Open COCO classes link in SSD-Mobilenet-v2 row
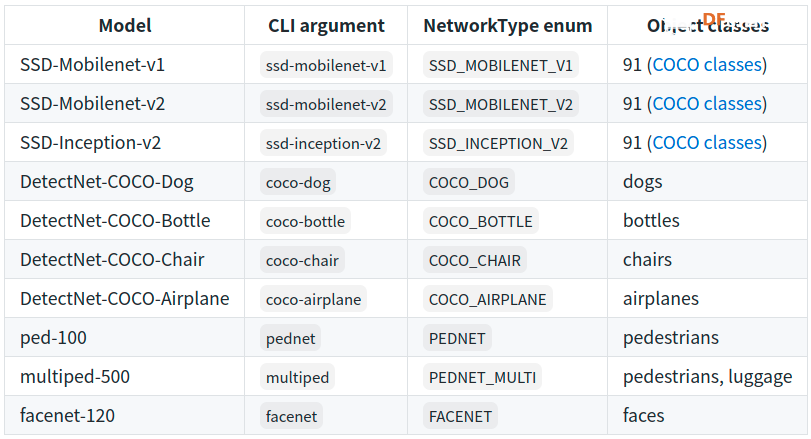The height and width of the screenshot is (439, 811). [707, 104]
